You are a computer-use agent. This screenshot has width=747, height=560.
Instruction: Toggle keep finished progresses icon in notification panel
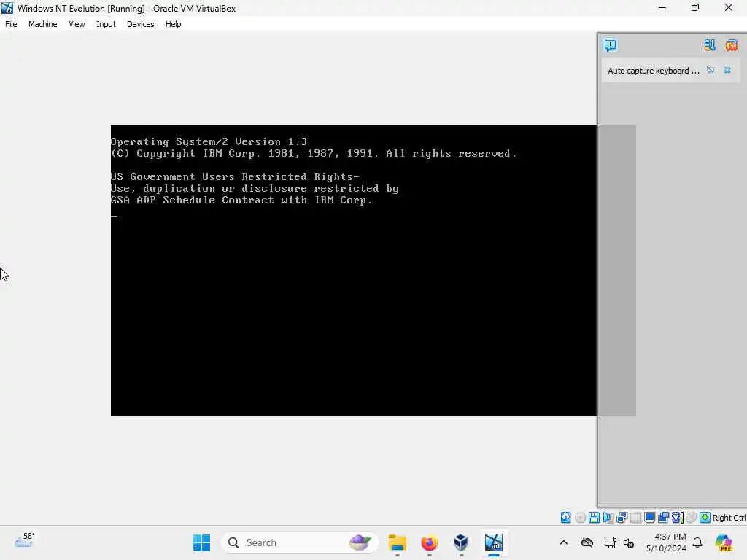pyautogui.click(x=709, y=45)
